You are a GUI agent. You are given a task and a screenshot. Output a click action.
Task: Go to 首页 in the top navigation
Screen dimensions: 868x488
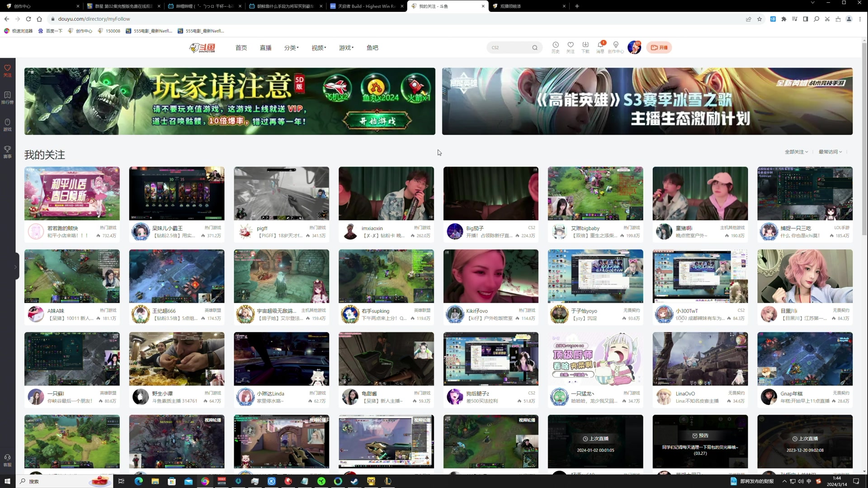pyautogui.click(x=241, y=47)
